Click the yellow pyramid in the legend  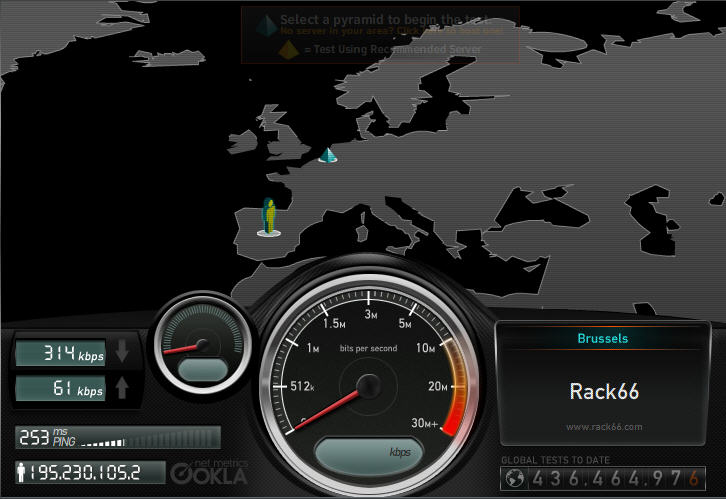click(x=267, y=49)
